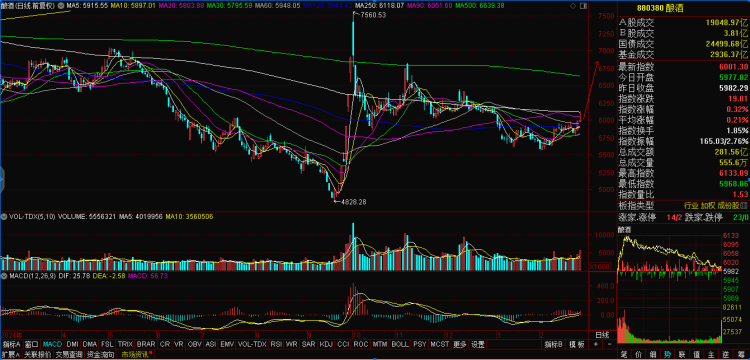Click the plus zoom-in button beside 模板

(596, 344)
